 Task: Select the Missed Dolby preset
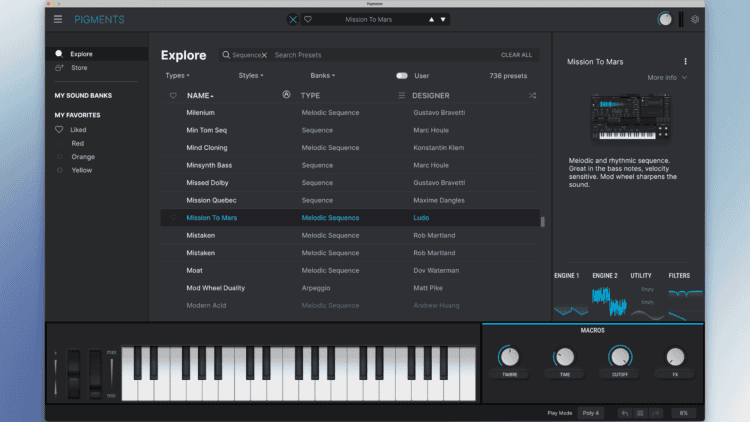[x=350, y=183]
